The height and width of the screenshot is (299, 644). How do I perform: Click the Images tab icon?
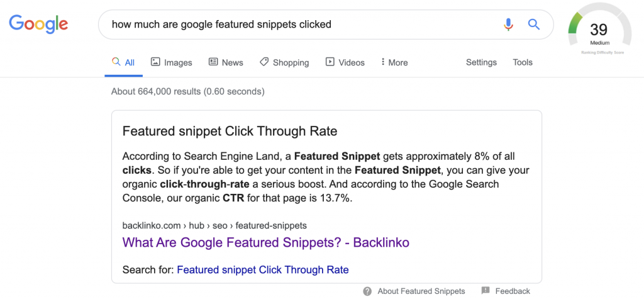point(155,62)
